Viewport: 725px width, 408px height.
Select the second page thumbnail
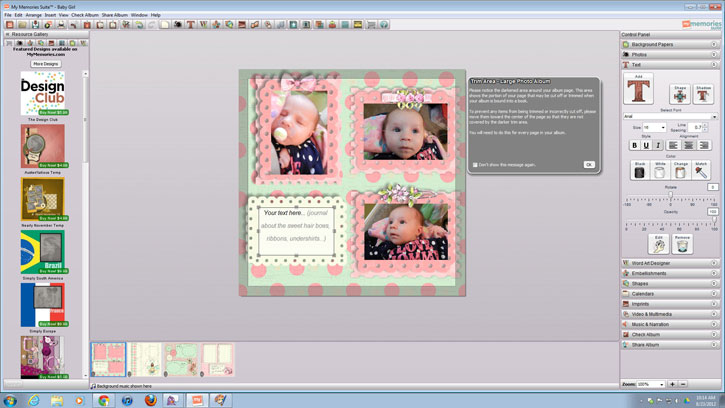coord(145,359)
